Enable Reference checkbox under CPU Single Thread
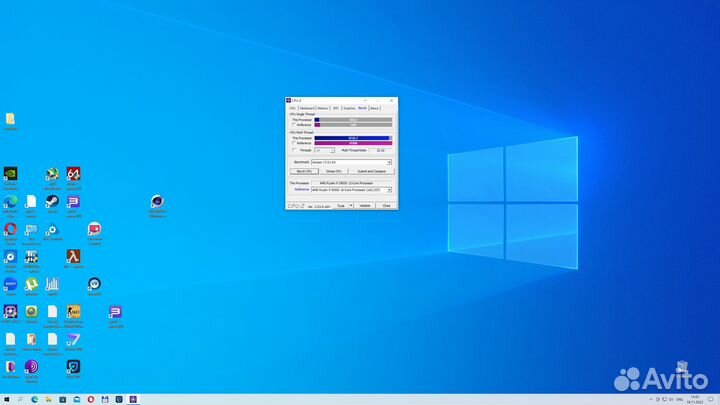Screen dimensions: 720x405 pos(294,125)
